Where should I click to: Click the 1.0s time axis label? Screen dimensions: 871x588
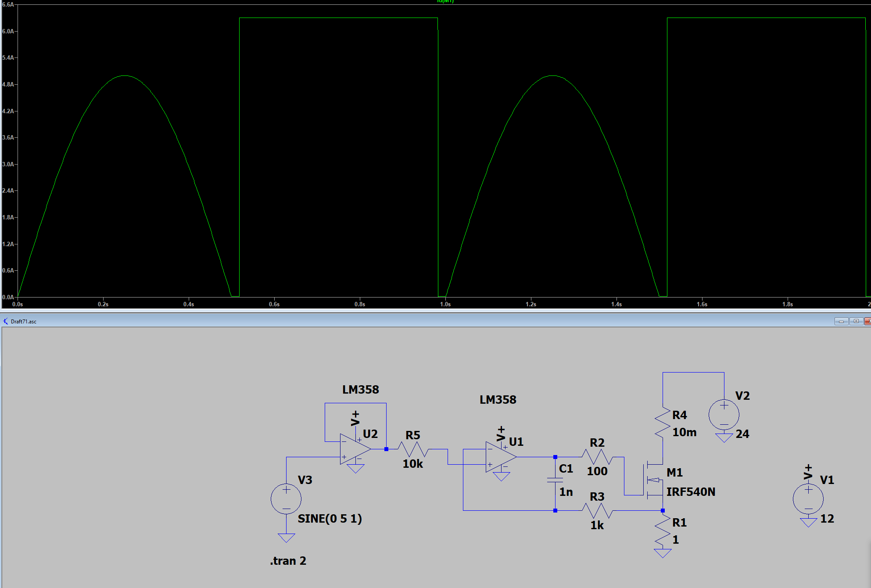click(445, 304)
